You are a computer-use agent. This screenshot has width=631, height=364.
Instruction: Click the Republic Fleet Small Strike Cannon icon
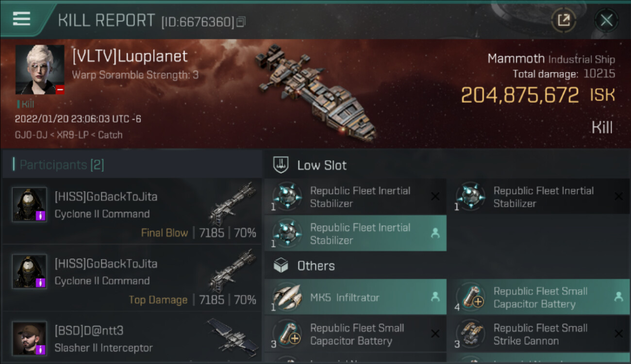click(470, 334)
